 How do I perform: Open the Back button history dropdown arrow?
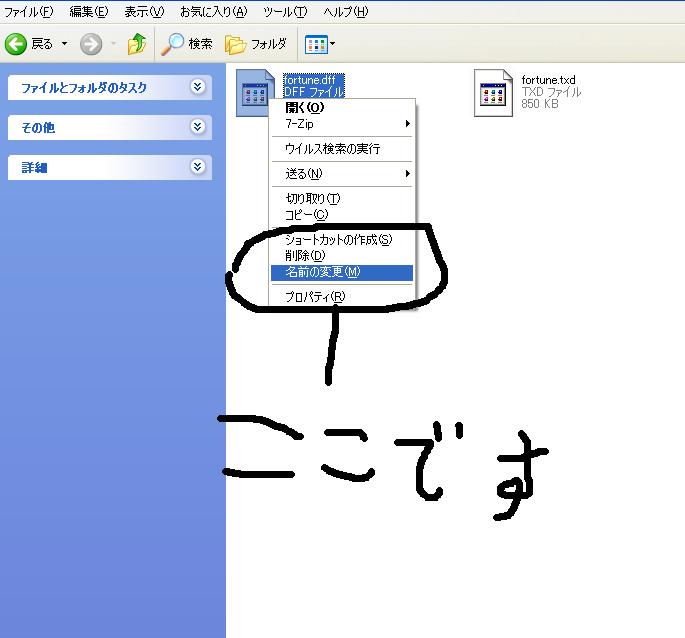(x=65, y=44)
